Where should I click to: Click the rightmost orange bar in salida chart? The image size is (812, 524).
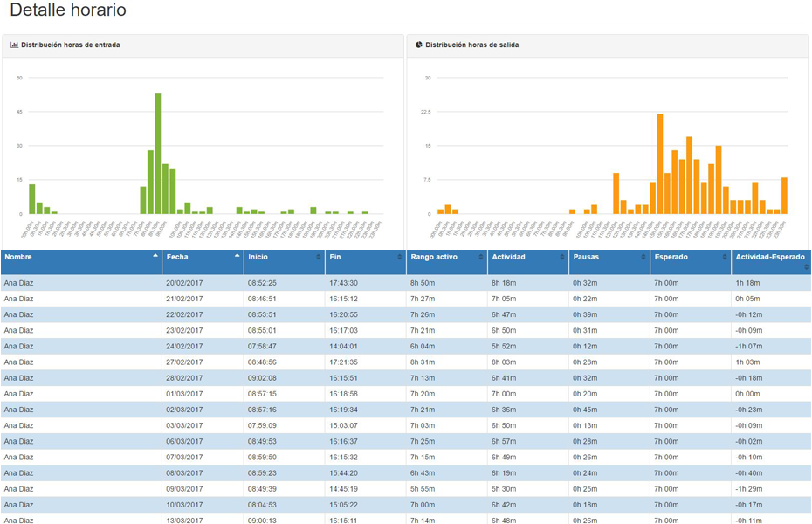tap(784, 196)
